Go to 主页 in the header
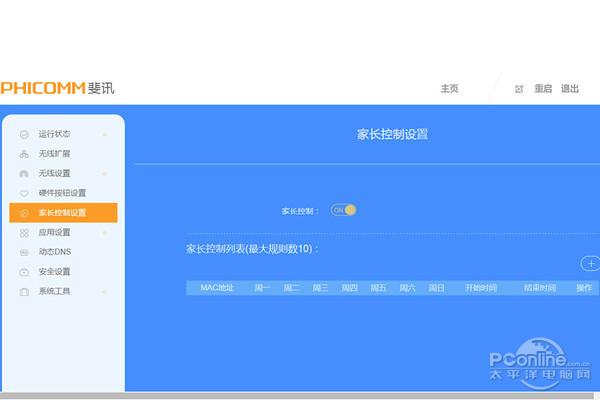 [x=449, y=89]
